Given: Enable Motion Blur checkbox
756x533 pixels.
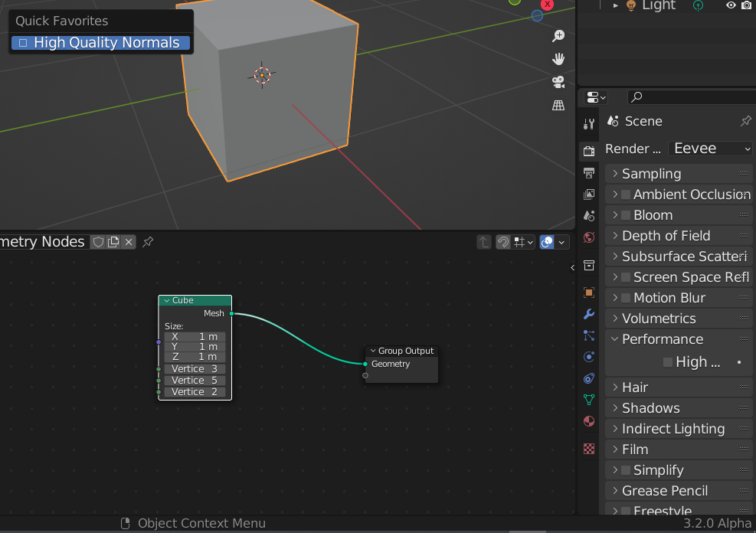Looking at the screenshot, I should pos(626,298).
